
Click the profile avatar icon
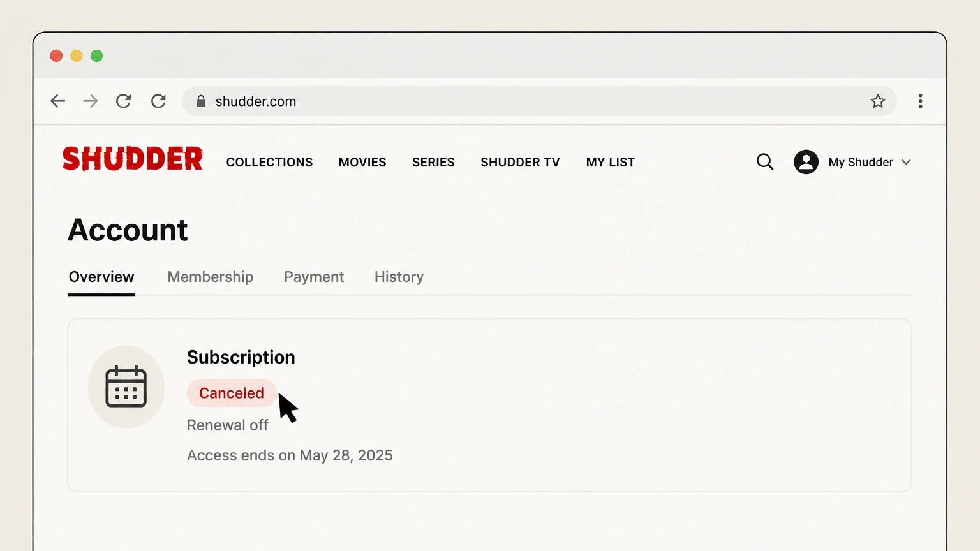pyautogui.click(x=806, y=162)
